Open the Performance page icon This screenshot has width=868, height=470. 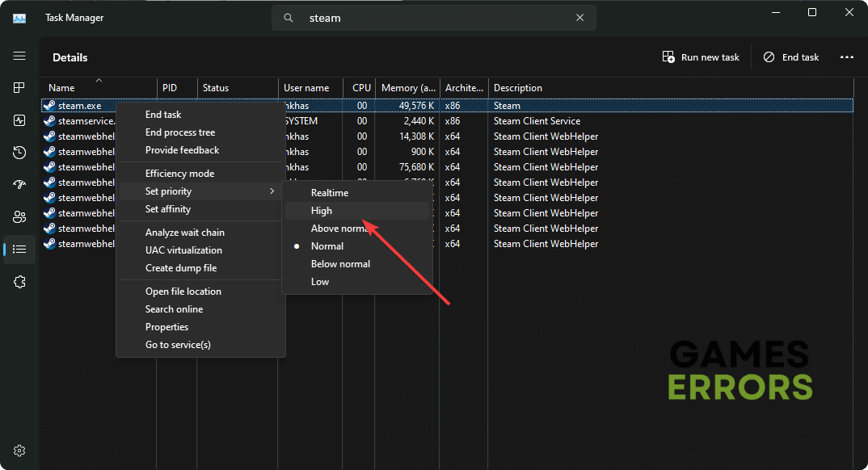[19, 120]
